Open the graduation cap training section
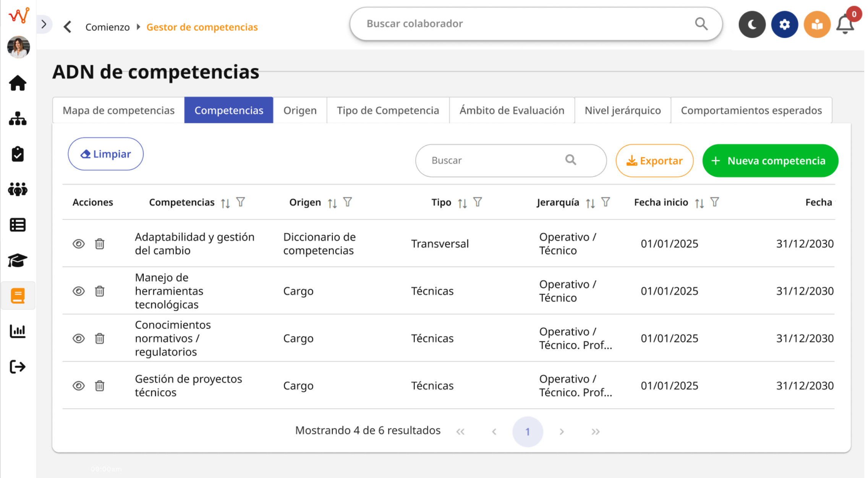Viewport: 868px width, 478px height. [x=18, y=260]
